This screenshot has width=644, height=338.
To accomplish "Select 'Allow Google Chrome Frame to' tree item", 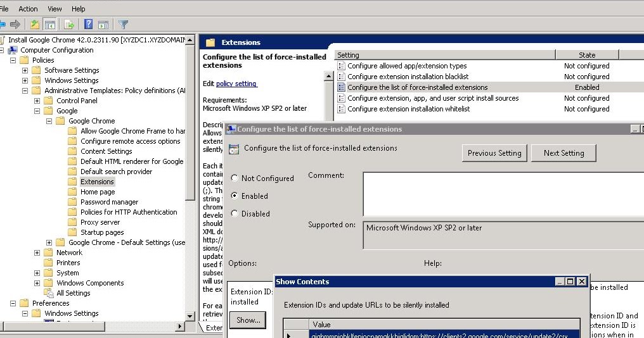I will pos(132,131).
